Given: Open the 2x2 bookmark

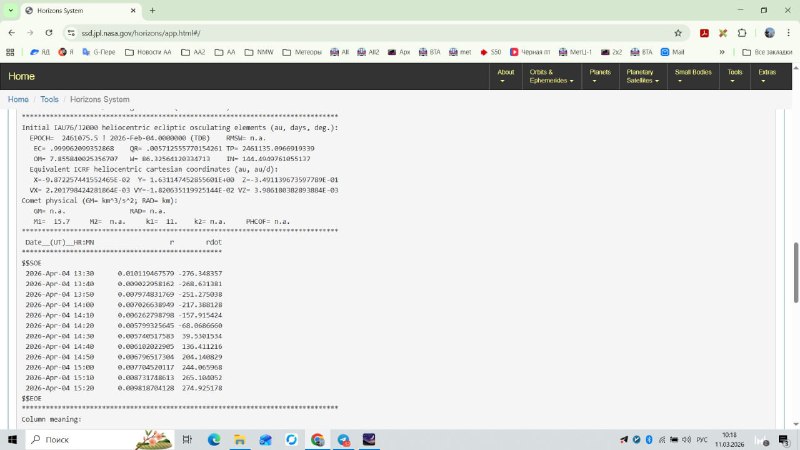Looking at the screenshot, I should (611, 52).
